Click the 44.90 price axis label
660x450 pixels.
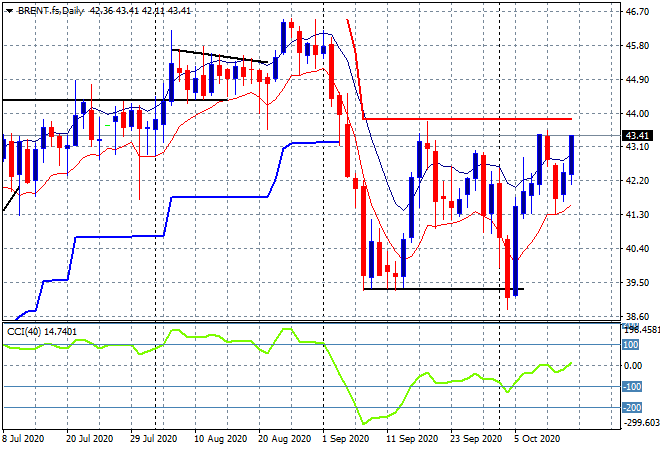(x=637, y=80)
